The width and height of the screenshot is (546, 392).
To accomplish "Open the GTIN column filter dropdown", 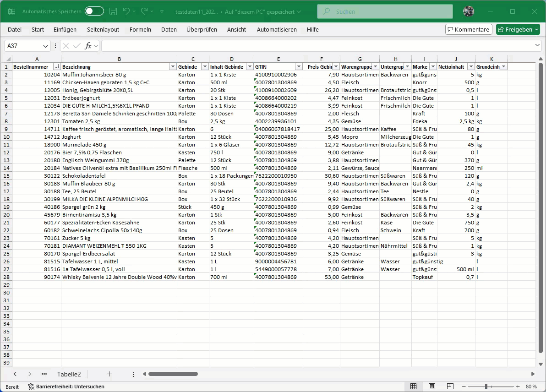I will (x=298, y=67).
